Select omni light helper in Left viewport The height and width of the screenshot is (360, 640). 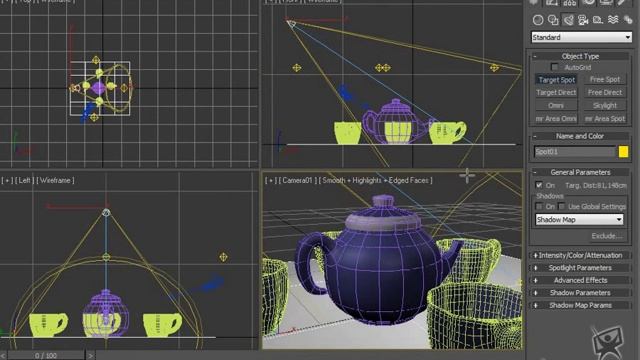223,257
